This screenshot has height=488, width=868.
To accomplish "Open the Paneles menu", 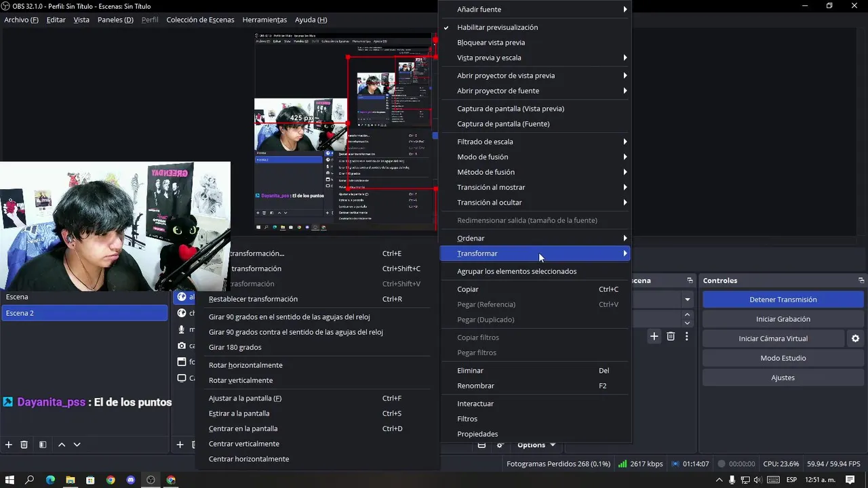I will pos(115,20).
